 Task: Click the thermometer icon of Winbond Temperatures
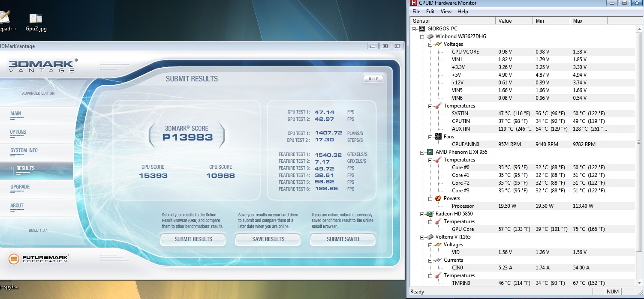click(438, 106)
